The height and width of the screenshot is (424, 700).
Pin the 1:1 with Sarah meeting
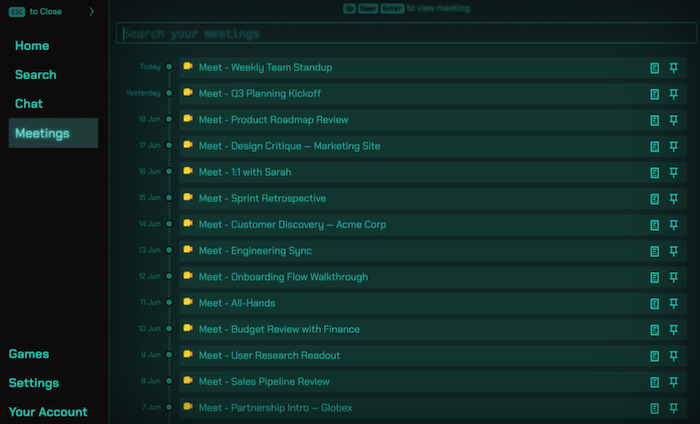674,173
